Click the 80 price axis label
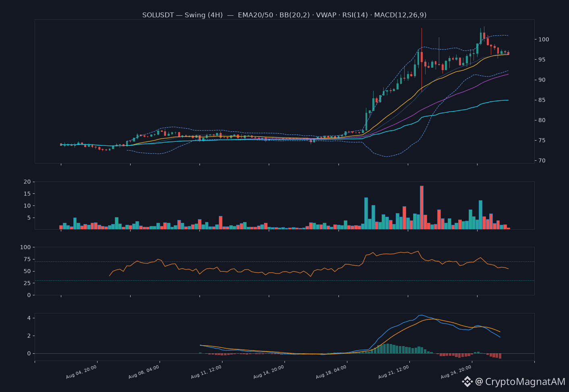The width and height of the screenshot is (569, 392). (542, 120)
